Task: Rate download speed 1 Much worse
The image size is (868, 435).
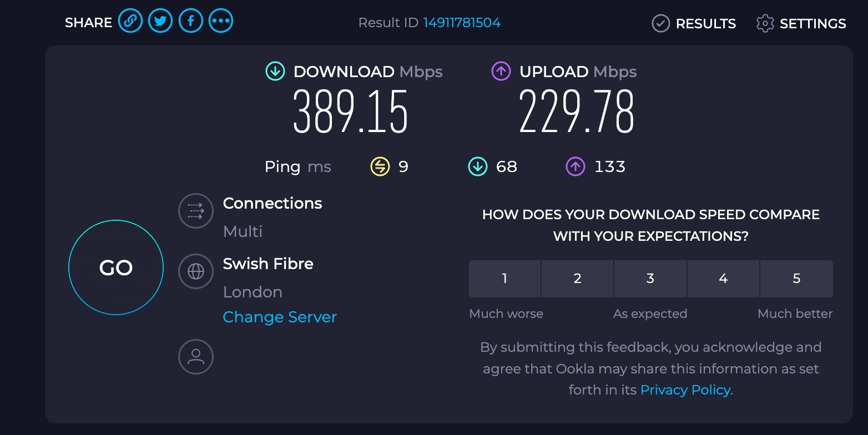Action: click(504, 279)
